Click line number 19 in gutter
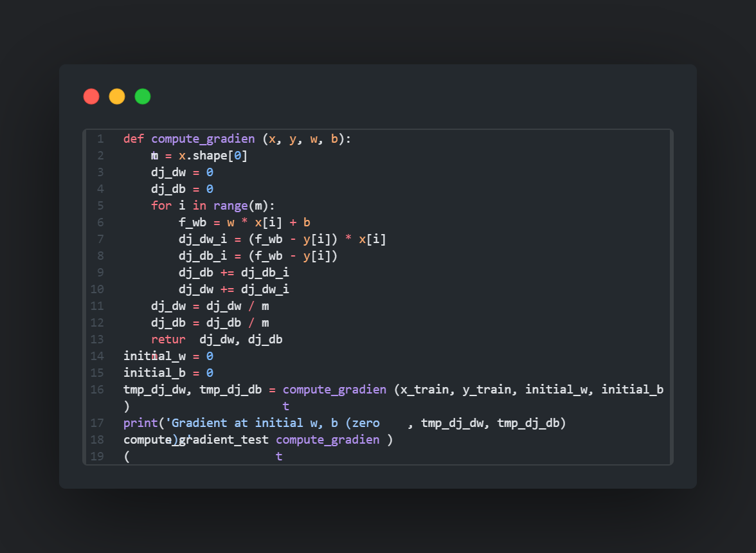 click(97, 457)
